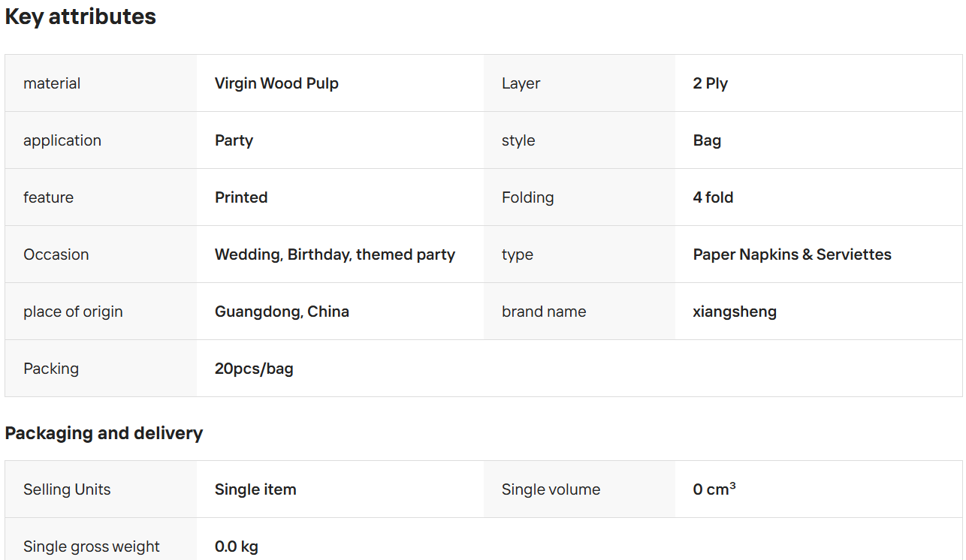Click Paper Napkins & Serviettes type value
966x560 pixels.
click(792, 254)
